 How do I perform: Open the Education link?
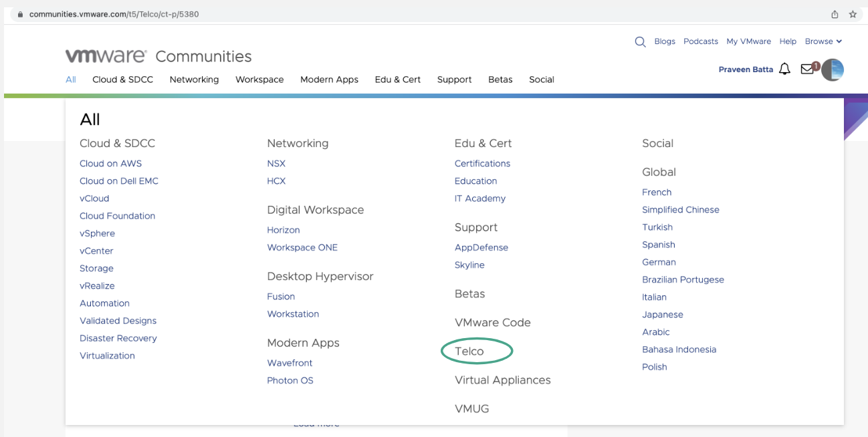(475, 181)
